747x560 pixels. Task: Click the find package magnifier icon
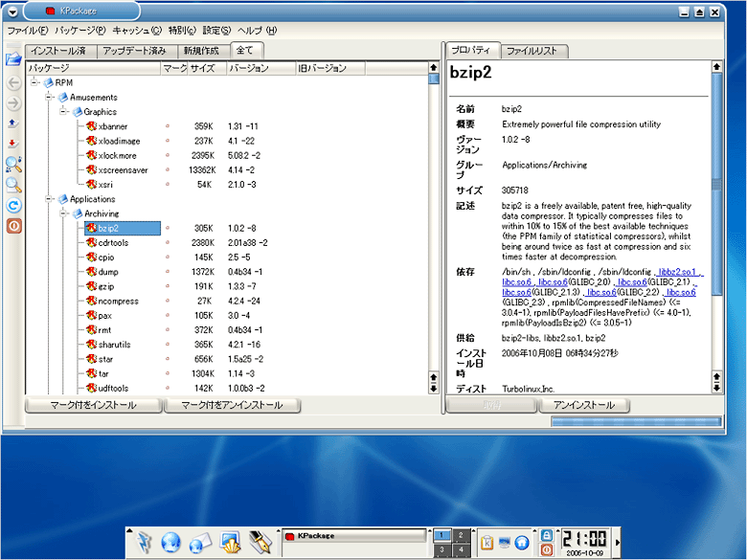(13, 165)
